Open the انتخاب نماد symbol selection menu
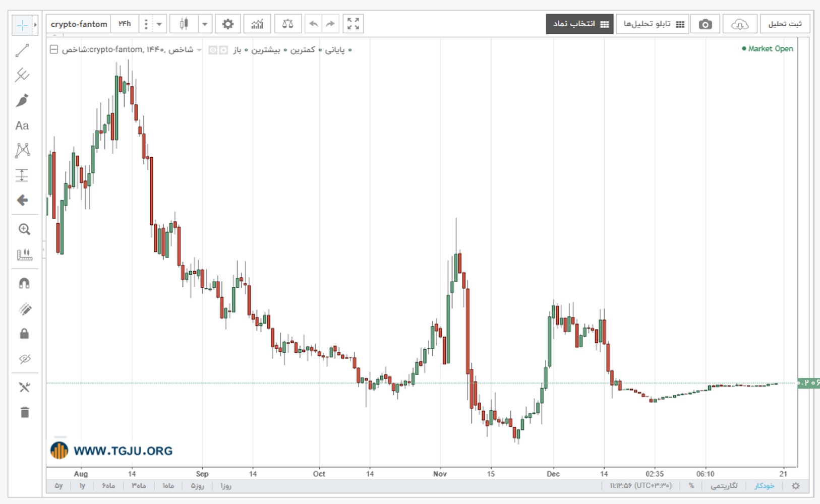Image resolution: width=820 pixels, height=504 pixels. click(580, 24)
